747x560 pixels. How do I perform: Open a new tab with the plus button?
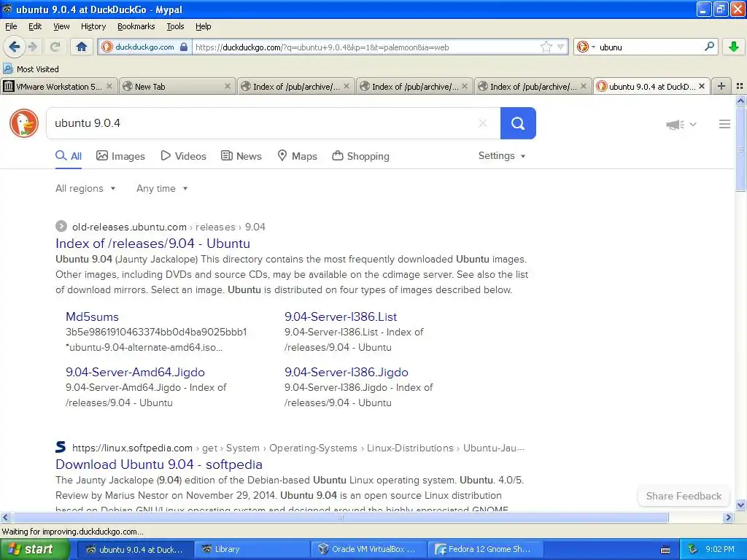[721, 86]
